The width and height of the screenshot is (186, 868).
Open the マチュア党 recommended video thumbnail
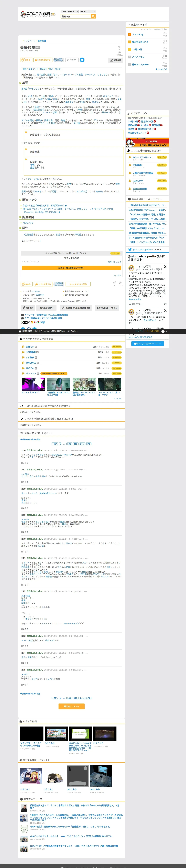point(32,734)
